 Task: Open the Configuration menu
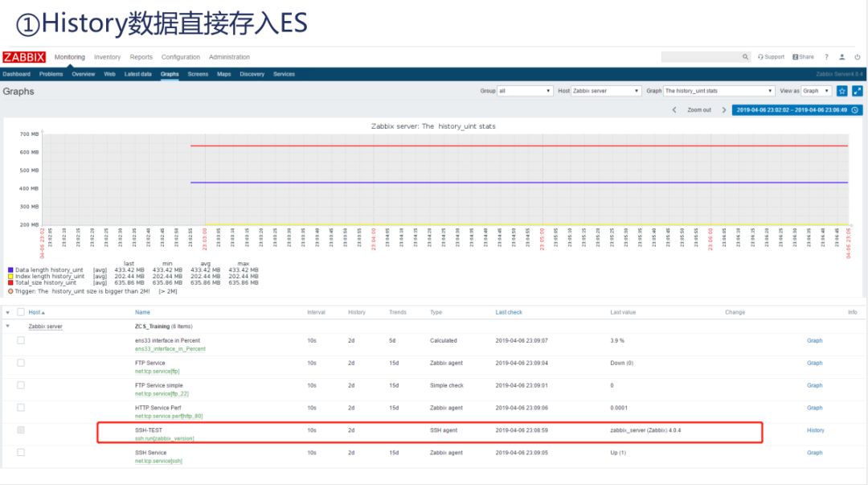tap(181, 57)
